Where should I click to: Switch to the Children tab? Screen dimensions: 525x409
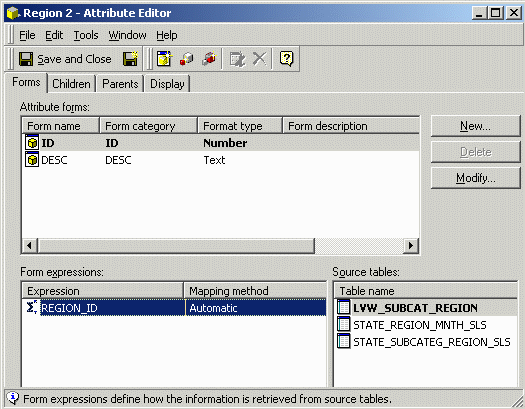[x=71, y=84]
